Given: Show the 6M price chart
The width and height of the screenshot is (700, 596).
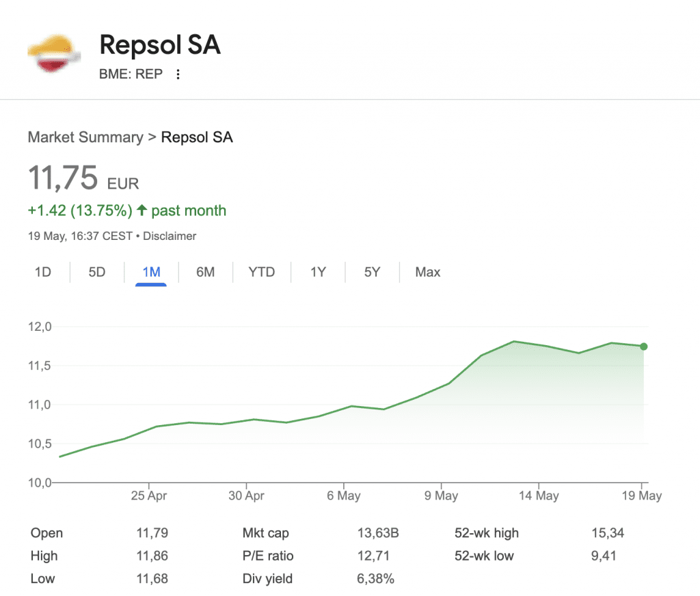Looking at the screenshot, I should click(205, 272).
